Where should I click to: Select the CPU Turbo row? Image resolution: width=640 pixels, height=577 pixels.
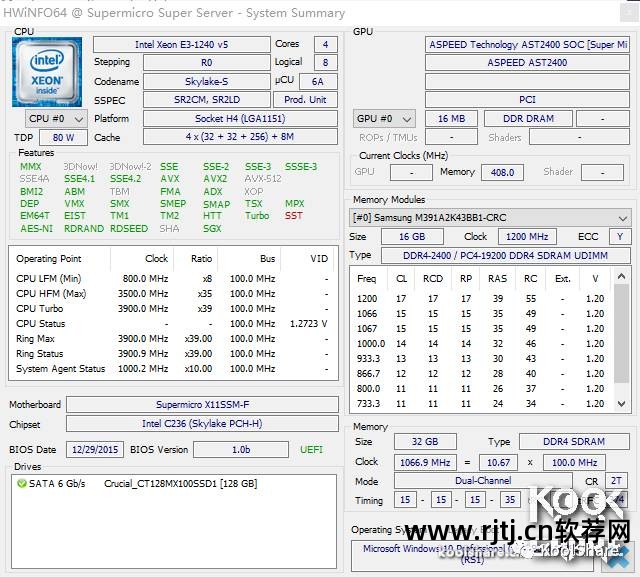tap(172, 309)
